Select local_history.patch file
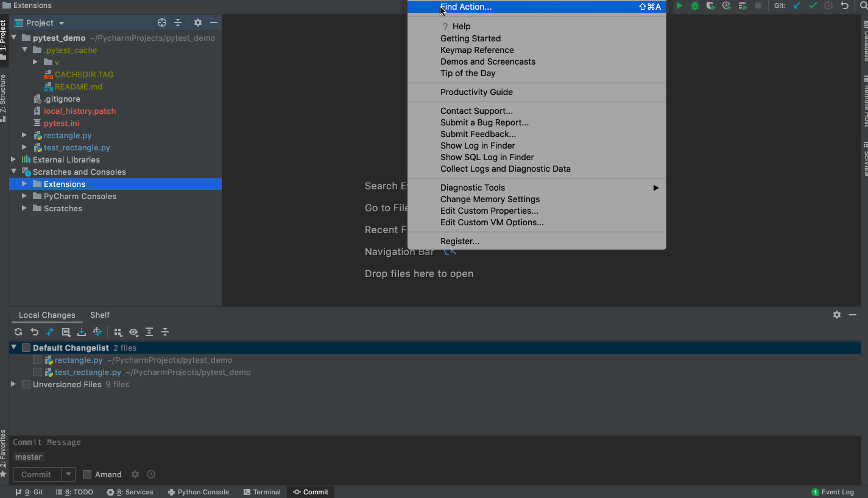 coord(79,111)
